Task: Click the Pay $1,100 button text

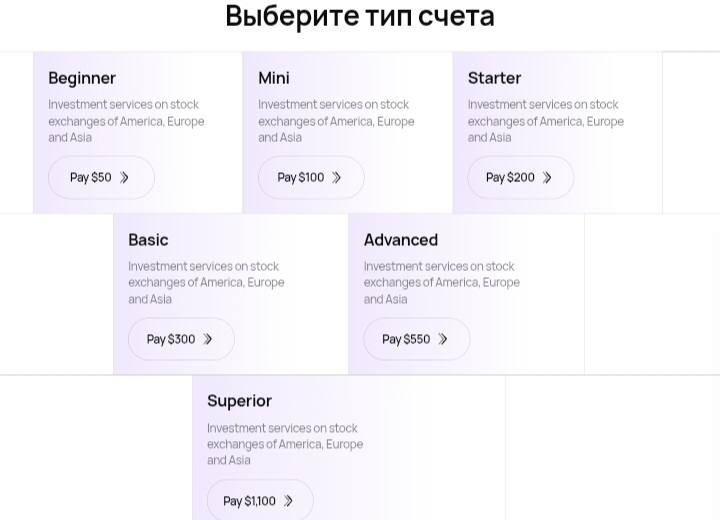Action: click(249, 501)
